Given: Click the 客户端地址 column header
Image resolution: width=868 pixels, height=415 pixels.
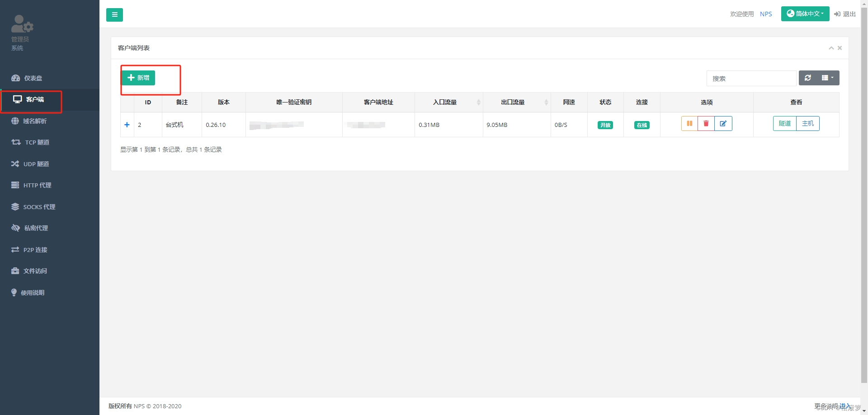Looking at the screenshot, I should click(378, 102).
